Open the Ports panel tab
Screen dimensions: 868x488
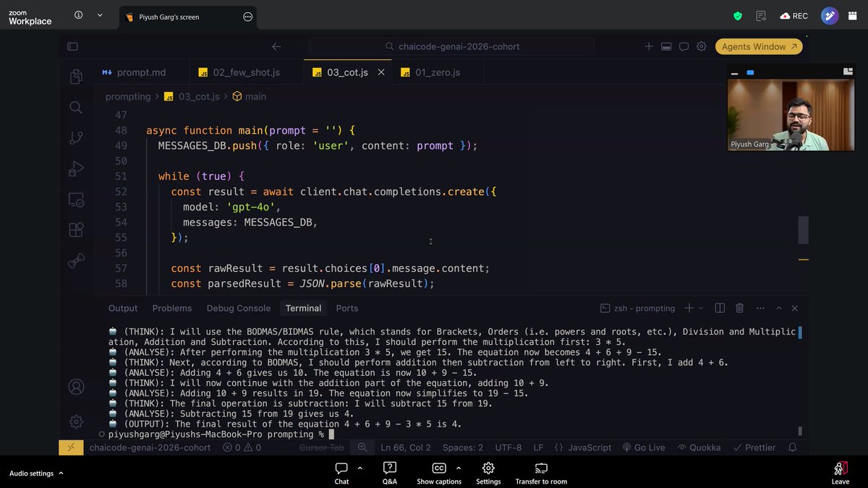point(347,308)
